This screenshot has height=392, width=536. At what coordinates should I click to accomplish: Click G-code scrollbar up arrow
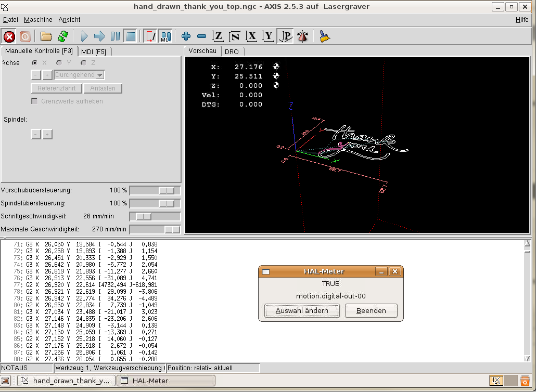528,243
